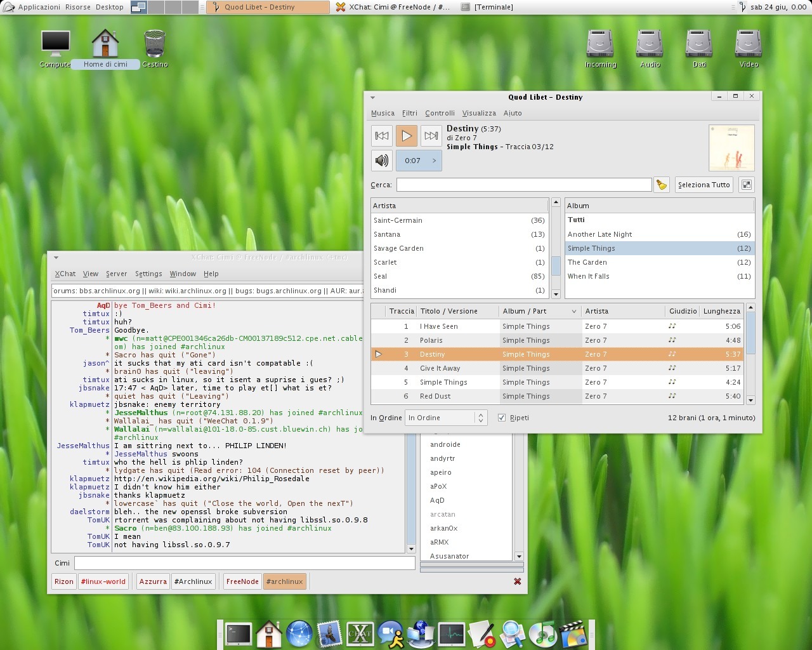Select the track Red Dust

click(558, 396)
